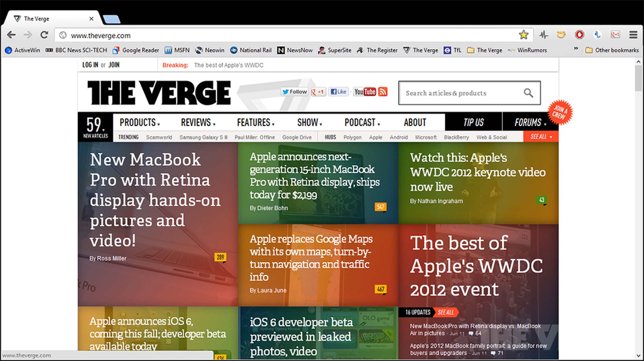Click the browser forward arrow
This screenshot has height=361, width=644.
(28, 35)
